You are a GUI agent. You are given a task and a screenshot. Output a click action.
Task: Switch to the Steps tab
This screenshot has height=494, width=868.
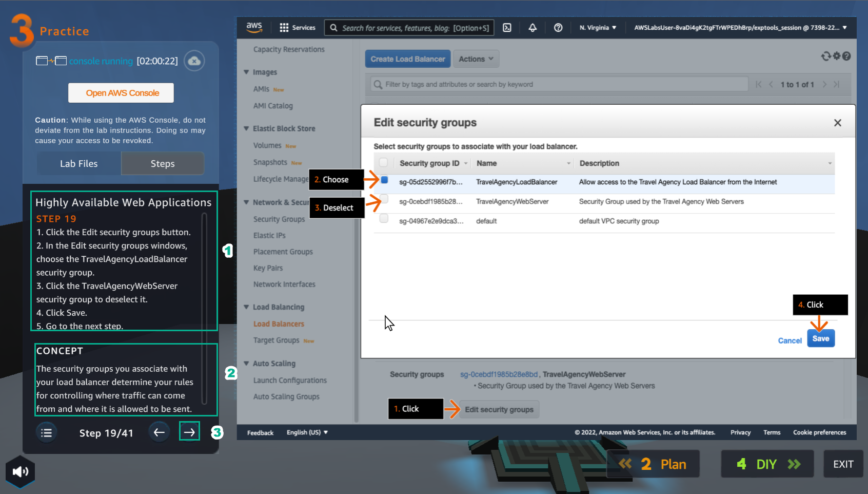163,163
